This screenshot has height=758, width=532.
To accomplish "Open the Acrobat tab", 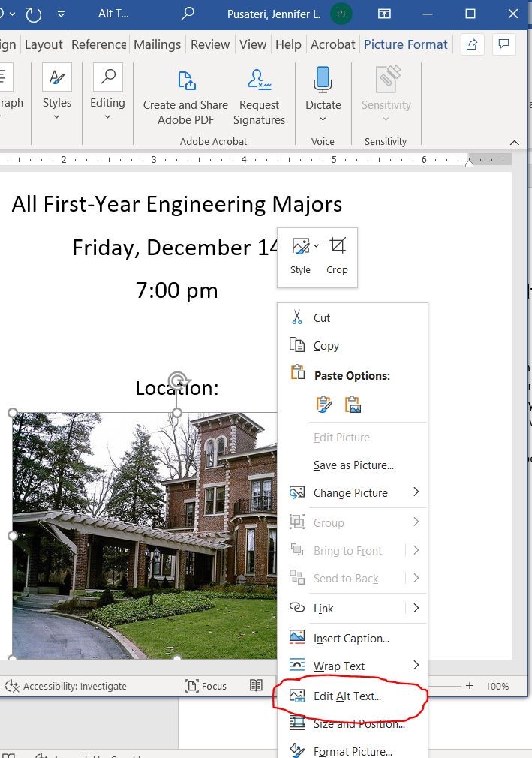I will [332, 44].
